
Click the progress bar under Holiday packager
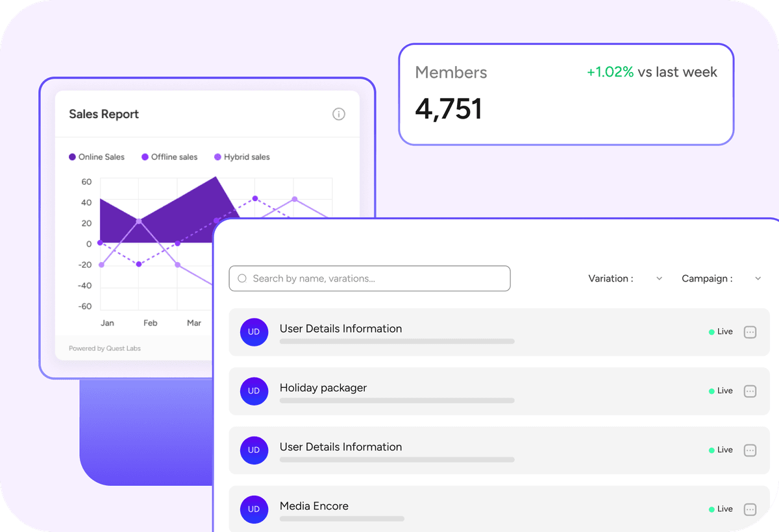click(396, 400)
